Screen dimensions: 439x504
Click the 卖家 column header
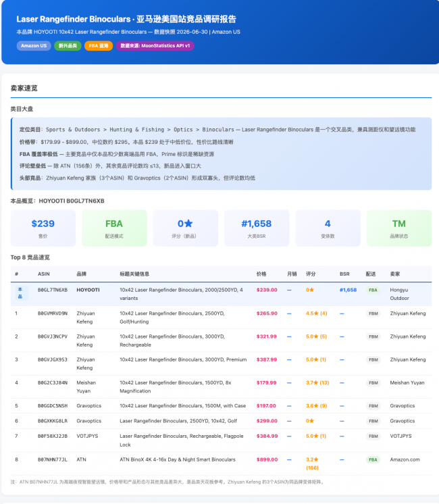(395, 274)
